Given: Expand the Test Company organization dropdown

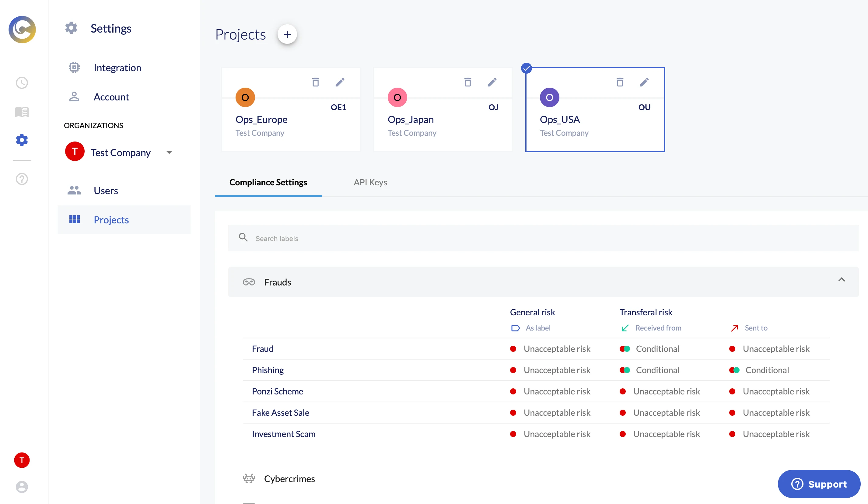Looking at the screenshot, I should 169,152.
